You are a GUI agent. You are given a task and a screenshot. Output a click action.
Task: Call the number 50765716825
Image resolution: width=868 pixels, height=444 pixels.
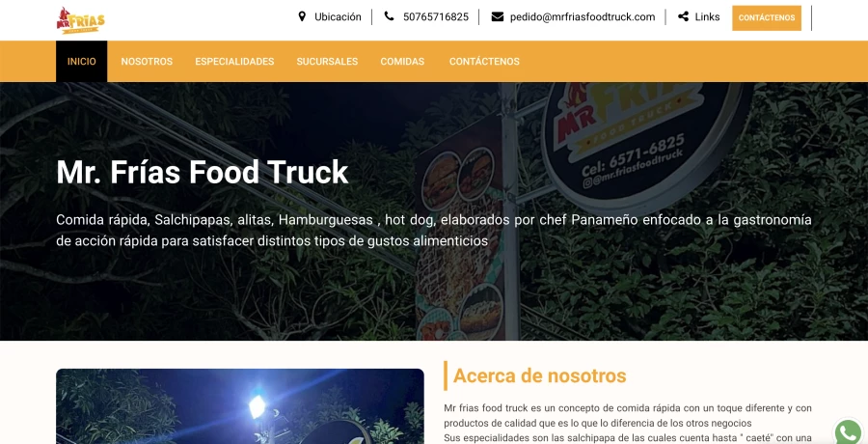436,17
